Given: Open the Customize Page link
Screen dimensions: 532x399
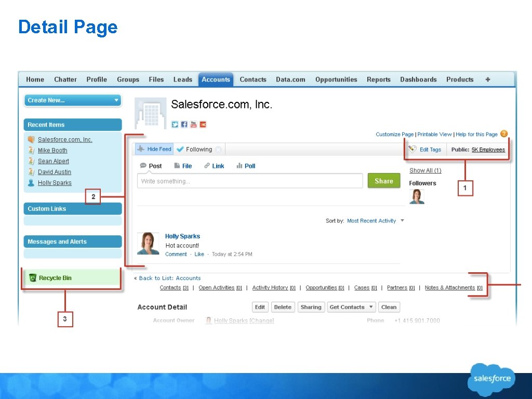Looking at the screenshot, I should click(x=395, y=135).
